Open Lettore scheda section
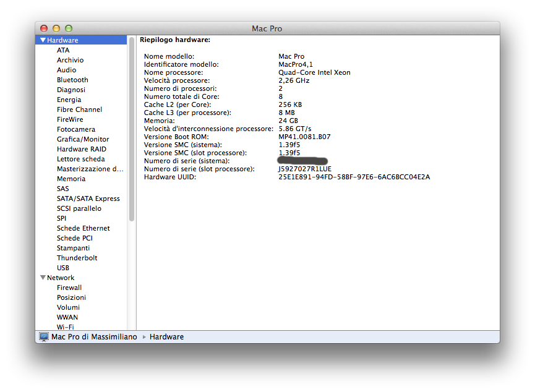535x392 pixels. click(x=80, y=159)
